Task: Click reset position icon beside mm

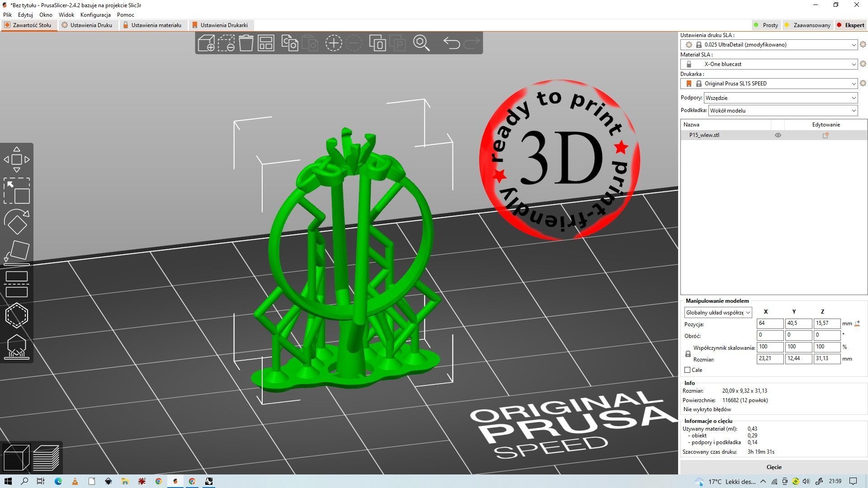Action: pos(857,324)
